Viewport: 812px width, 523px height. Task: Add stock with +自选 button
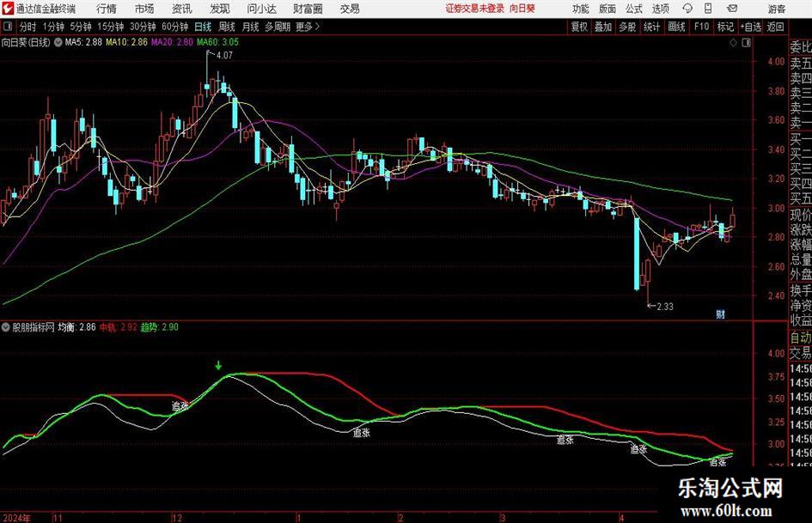click(750, 27)
